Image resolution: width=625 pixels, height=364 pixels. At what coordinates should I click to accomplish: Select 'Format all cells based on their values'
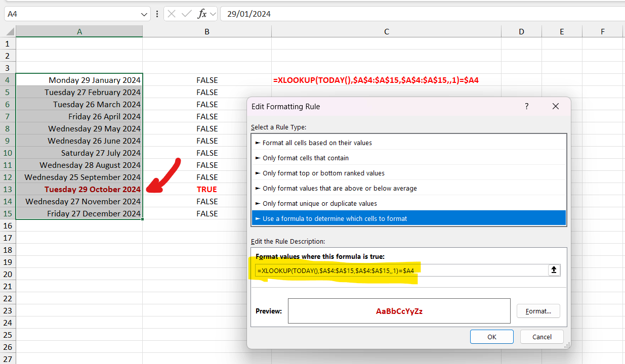click(409, 143)
